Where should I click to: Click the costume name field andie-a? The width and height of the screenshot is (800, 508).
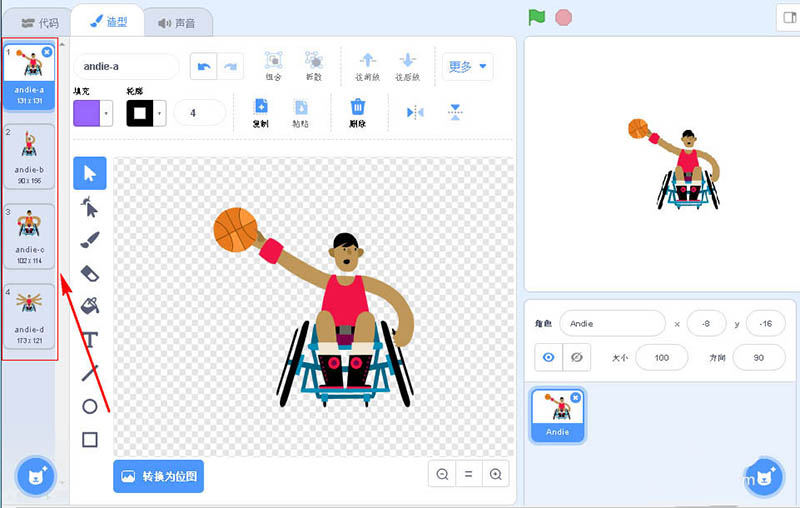[x=127, y=66]
